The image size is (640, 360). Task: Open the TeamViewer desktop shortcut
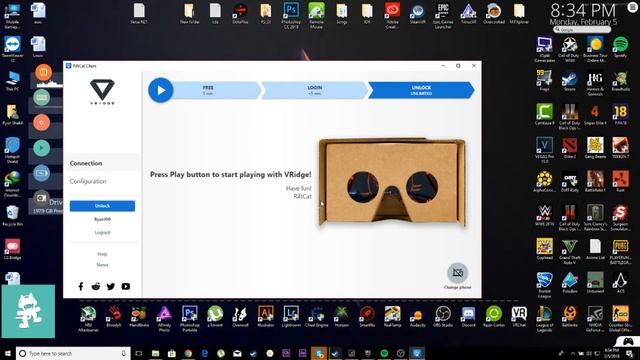pos(12,49)
